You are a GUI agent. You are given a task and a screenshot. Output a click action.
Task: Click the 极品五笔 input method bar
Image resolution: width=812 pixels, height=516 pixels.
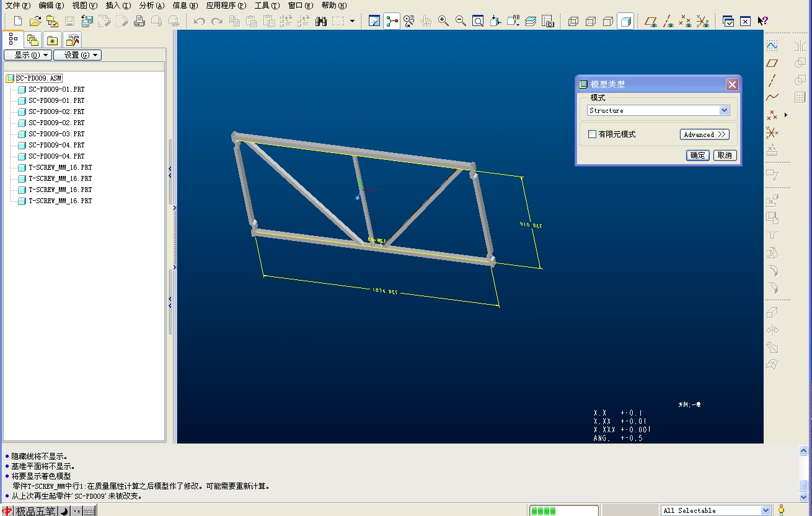click(35, 511)
